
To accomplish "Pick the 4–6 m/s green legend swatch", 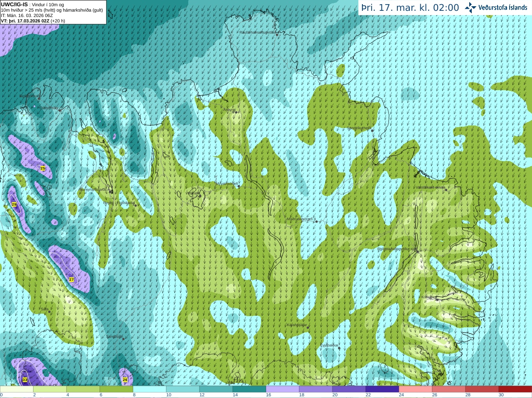I will click(x=83, y=389).
